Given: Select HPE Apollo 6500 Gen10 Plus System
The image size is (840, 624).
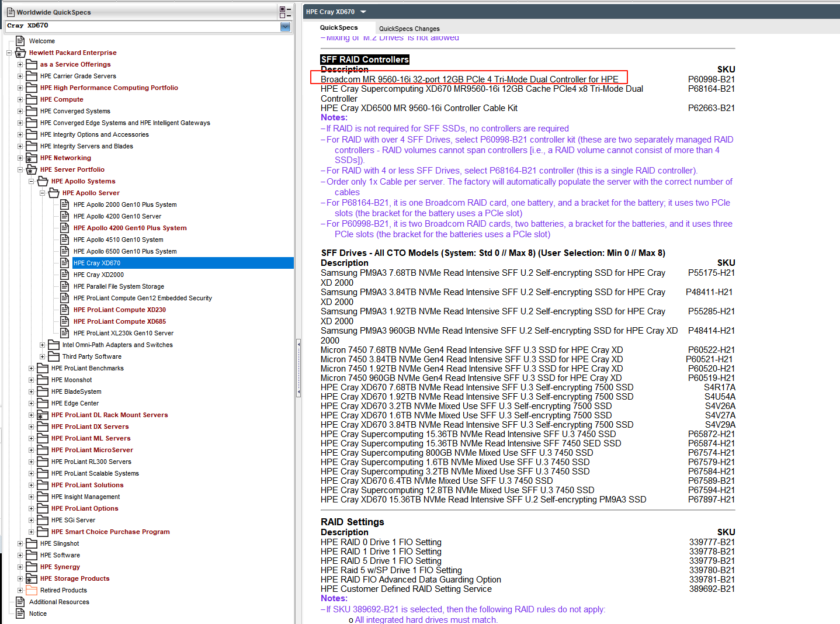Looking at the screenshot, I should pyautogui.click(x=125, y=251).
